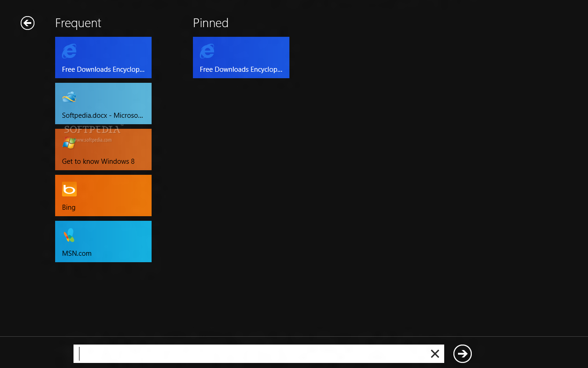The width and height of the screenshot is (588, 368).
Task: Open the Get to know Windows 8 tile
Action: coord(103,149)
